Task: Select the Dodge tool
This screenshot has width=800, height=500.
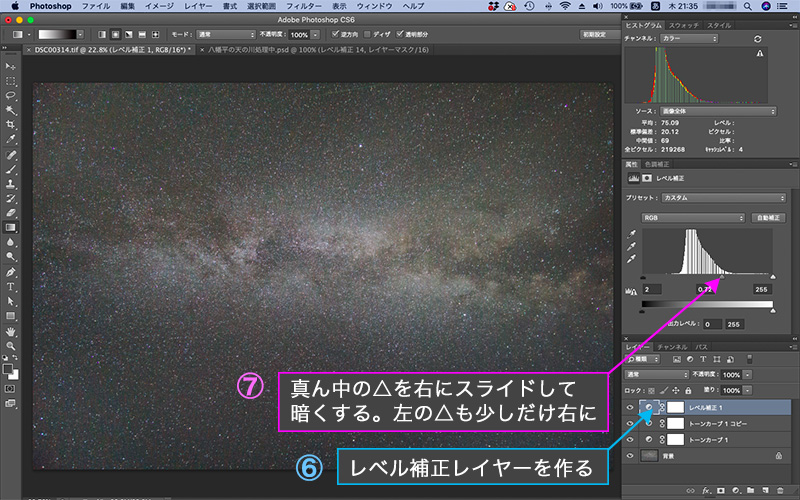Action: tap(10, 257)
